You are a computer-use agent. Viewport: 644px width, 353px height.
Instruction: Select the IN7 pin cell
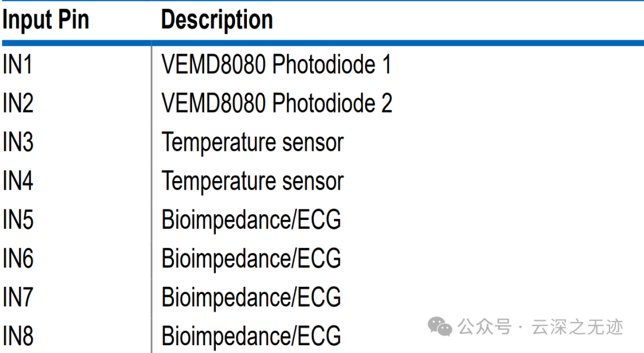(18, 298)
